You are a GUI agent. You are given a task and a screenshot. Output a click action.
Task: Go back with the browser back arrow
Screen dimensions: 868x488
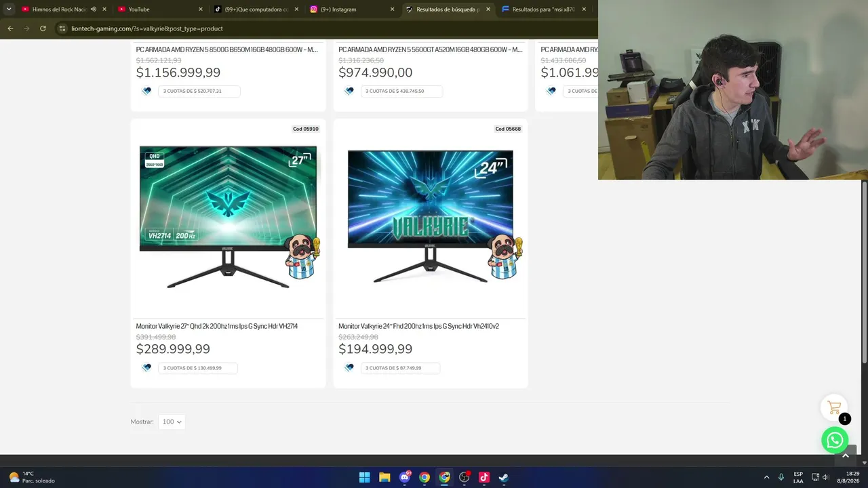(x=10, y=28)
